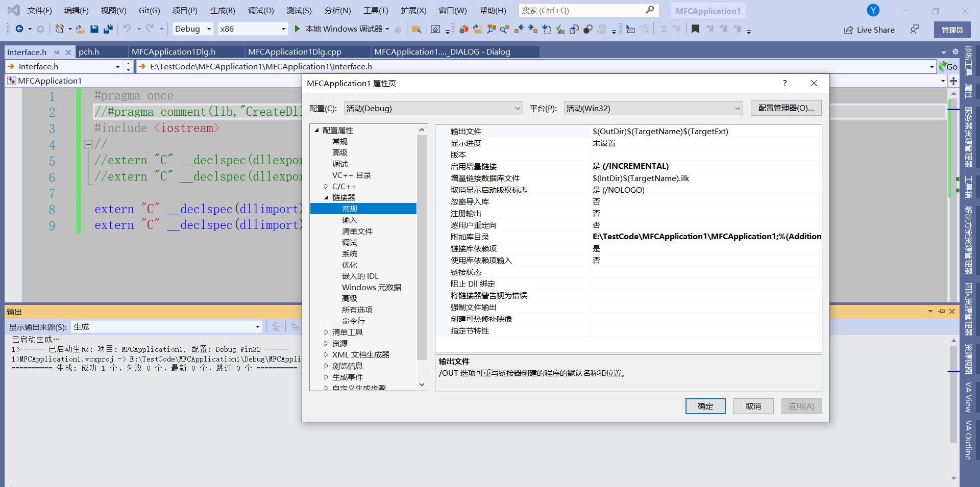Click the new project toolbar icon
980x487 pixels.
click(x=59, y=29)
